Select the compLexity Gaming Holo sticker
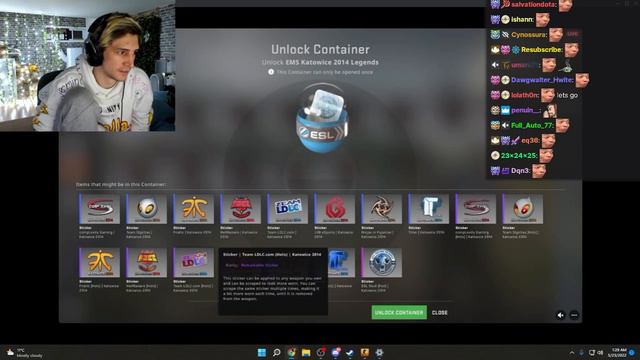This screenshot has width=640, height=360. (476, 209)
